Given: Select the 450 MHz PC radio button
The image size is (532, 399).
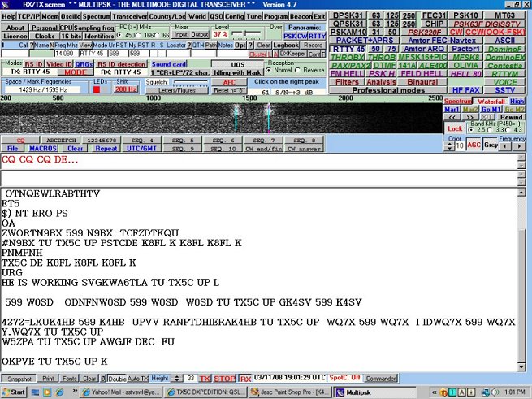Looking at the screenshot, I should click(119, 35).
